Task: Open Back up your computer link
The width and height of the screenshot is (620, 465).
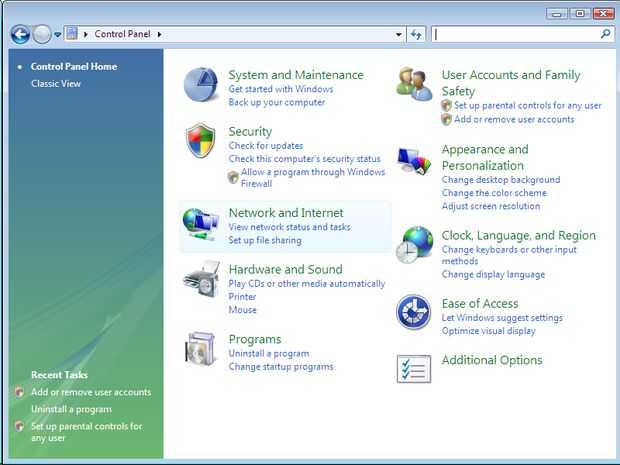Action: pos(276,102)
